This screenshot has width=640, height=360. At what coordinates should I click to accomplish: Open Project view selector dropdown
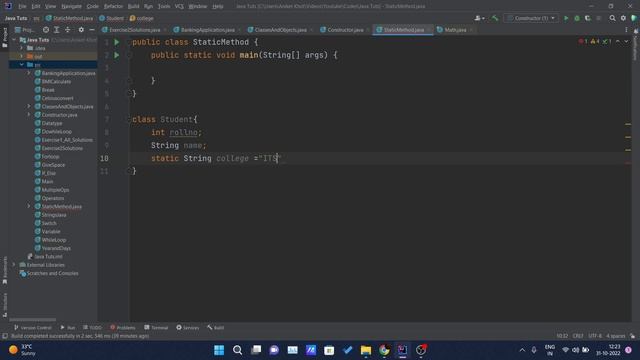(x=25, y=30)
